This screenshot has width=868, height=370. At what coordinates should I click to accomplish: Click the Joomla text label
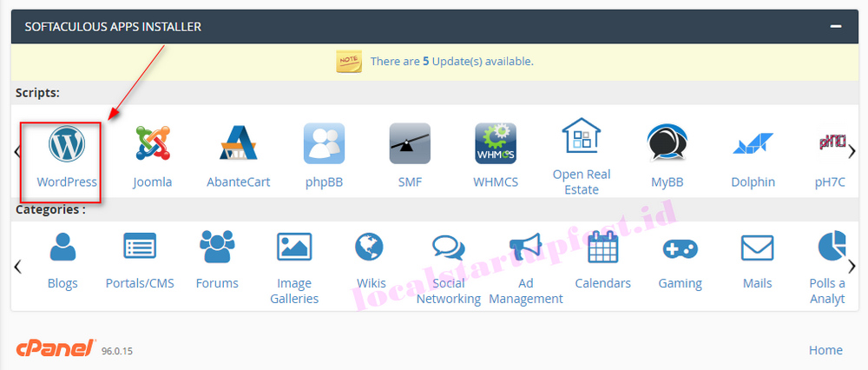(152, 182)
